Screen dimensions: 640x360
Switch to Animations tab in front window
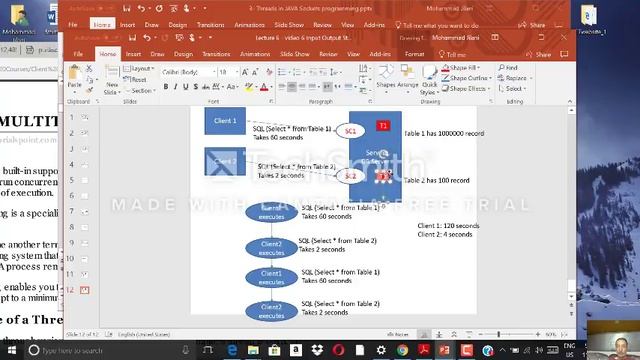[255, 54]
